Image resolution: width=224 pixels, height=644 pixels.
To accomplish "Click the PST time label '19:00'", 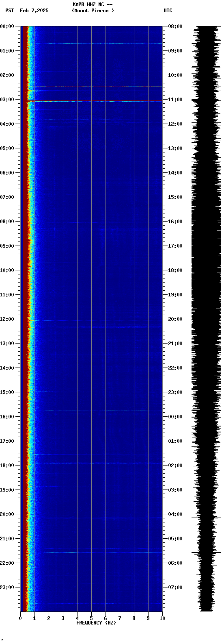I will [x=7, y=490].
